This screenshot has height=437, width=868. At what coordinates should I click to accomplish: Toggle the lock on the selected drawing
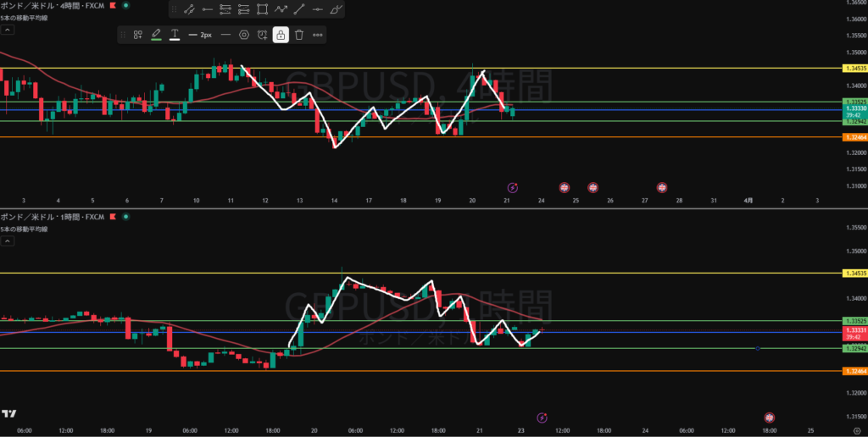pos(281,35)
